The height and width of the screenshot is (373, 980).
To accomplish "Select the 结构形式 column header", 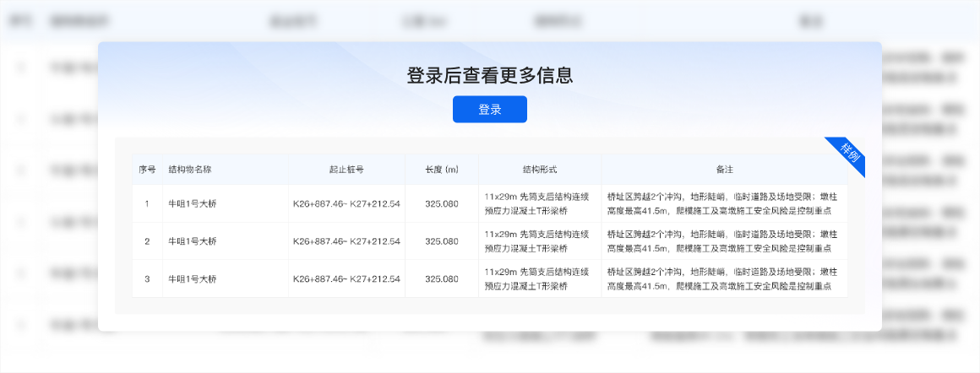I will point(540,170).
